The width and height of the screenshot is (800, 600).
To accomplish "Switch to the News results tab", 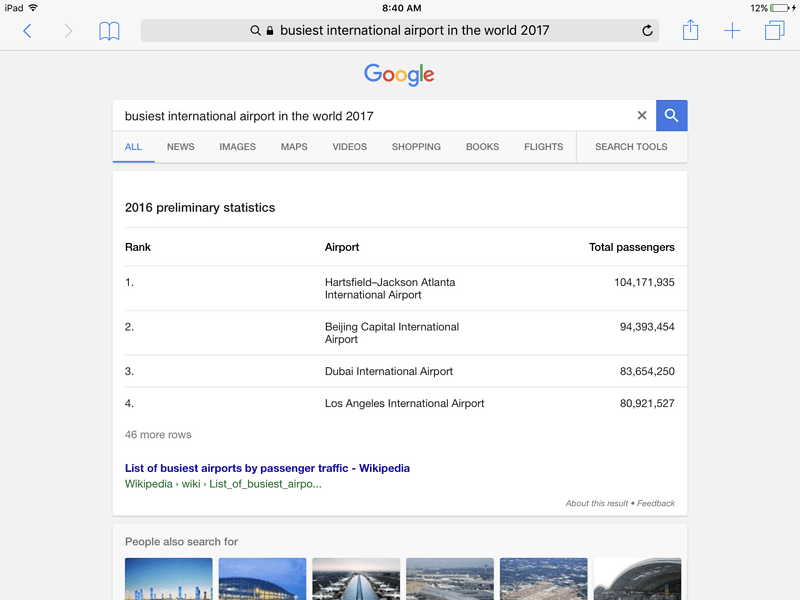I will [181, 147].
